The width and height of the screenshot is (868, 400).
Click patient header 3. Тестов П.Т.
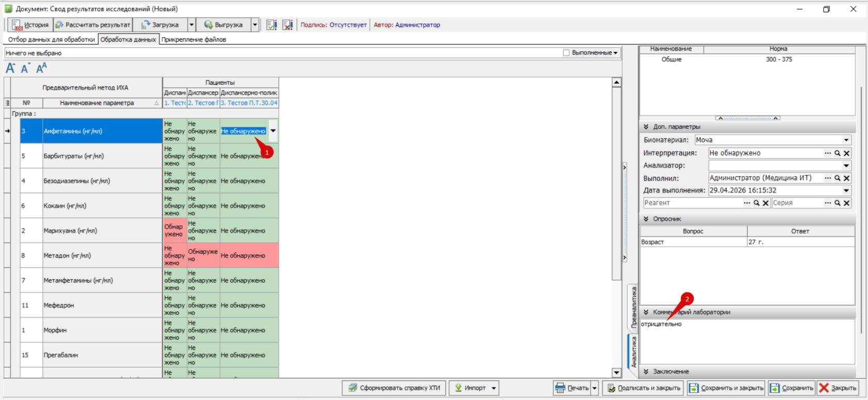(x=249, y=103)
